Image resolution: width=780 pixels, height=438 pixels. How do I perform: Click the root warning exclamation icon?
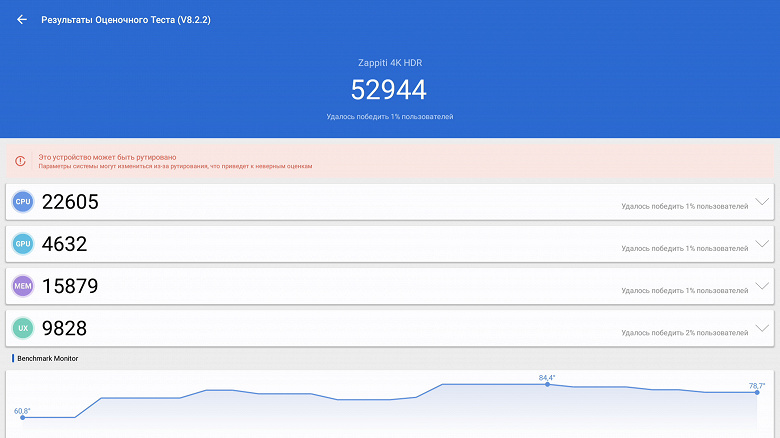20,161
